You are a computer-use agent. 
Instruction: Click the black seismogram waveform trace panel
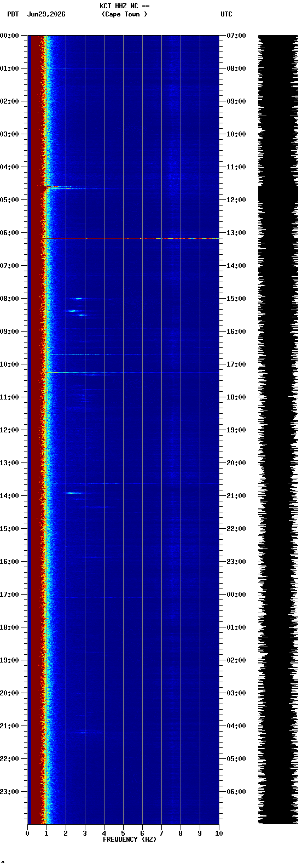point(278,430)
